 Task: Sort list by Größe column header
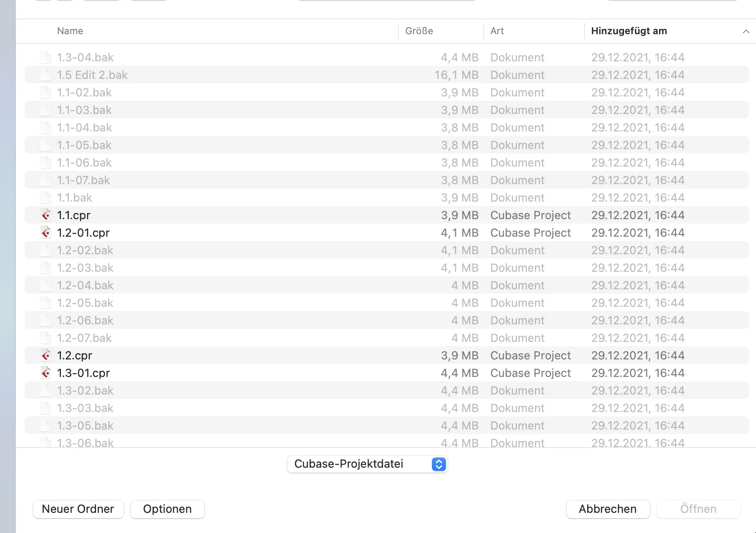419,31
